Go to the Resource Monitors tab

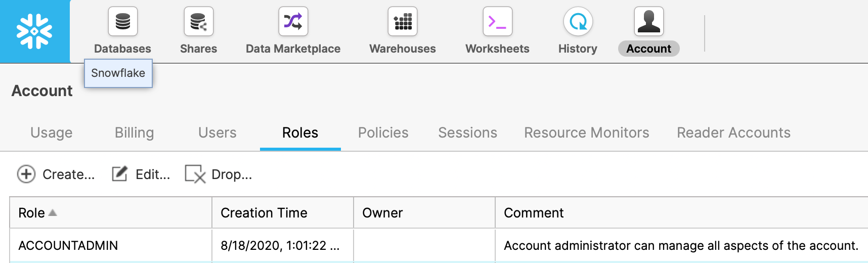click(587, 133)
